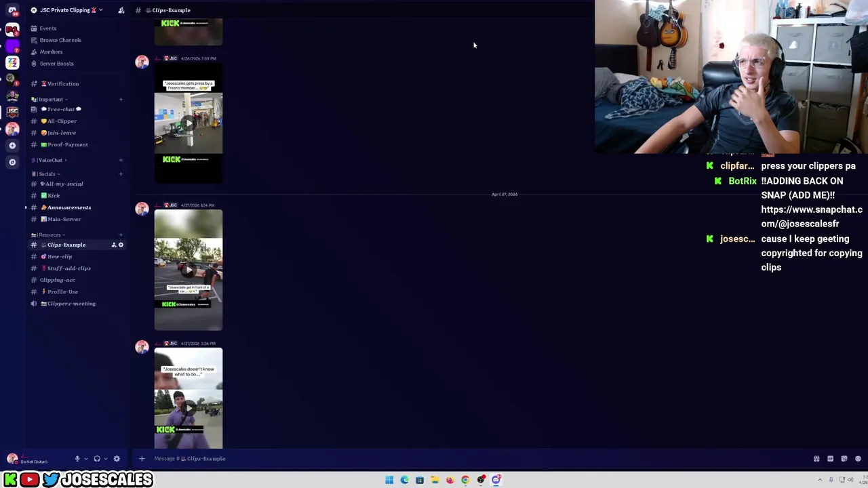Image resolution: width=868 pixels, height=488 pixels.
Task: Open File Explorer from taskbar
Action: click(435, 480)
